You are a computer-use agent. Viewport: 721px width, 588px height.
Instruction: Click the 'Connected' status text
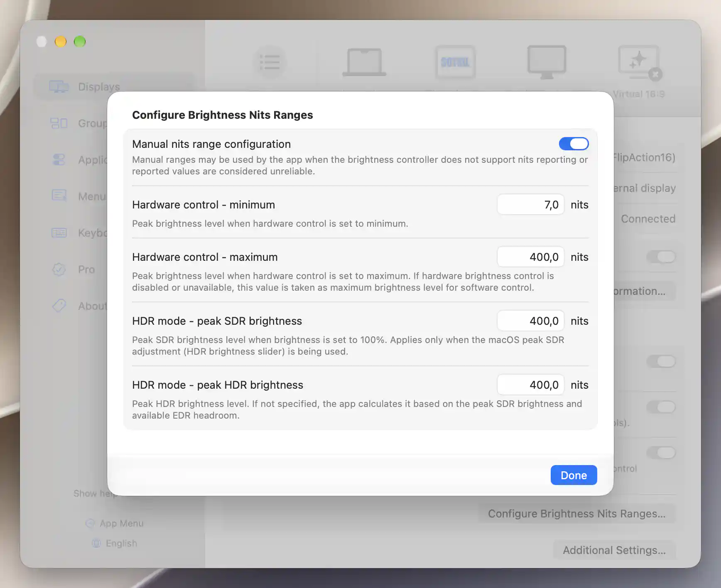tap(648, 219)
